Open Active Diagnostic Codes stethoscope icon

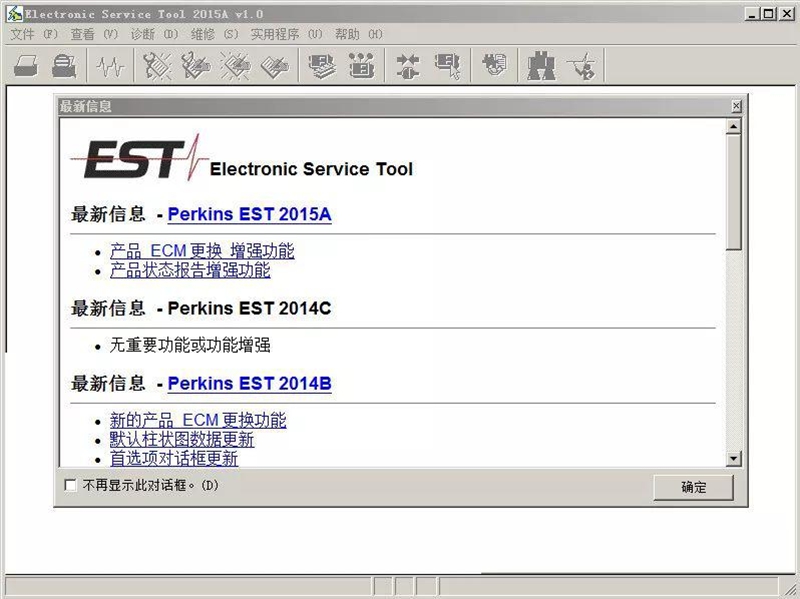[x=157, y=66]
